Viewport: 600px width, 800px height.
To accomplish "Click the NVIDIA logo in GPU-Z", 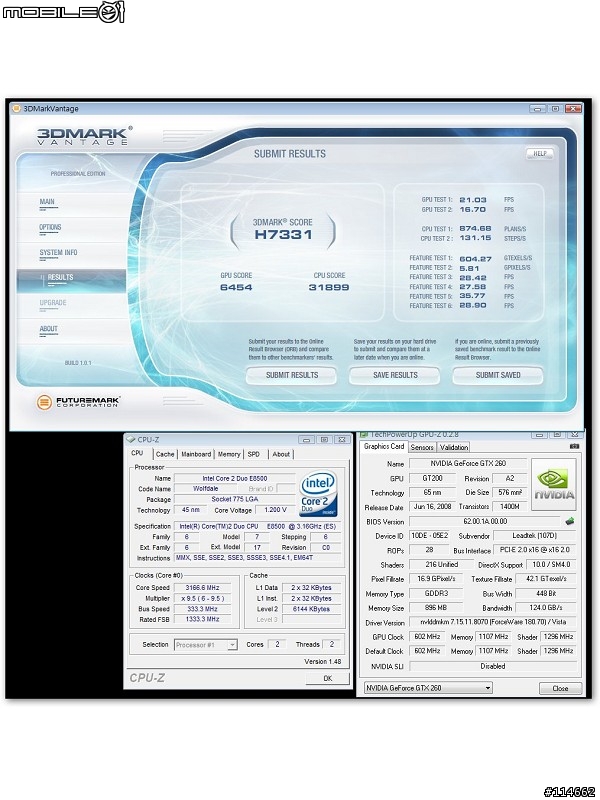I will (554, 484).
